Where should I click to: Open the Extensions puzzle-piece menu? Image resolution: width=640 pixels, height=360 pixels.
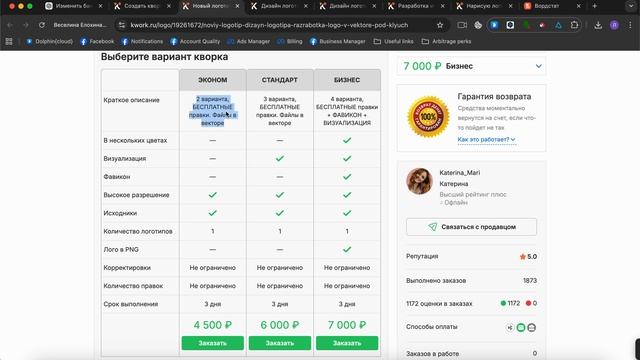coord(574,25)
